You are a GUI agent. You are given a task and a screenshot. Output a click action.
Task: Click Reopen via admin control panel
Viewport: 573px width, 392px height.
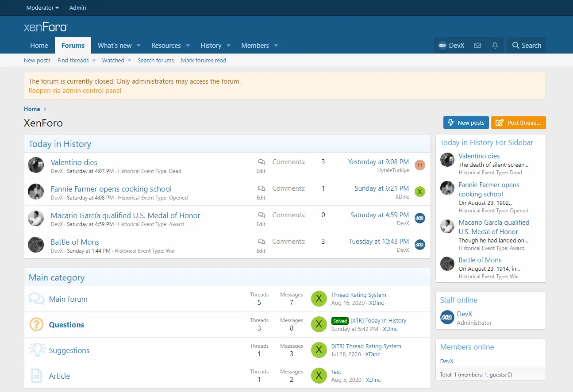click(x=75, y=91)
